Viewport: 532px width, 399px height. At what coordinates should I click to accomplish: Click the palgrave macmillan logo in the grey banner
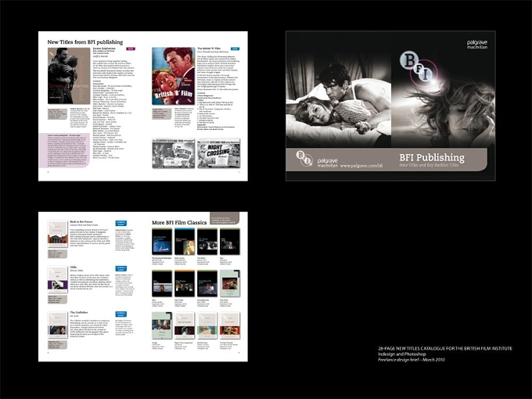click(327, 163)
